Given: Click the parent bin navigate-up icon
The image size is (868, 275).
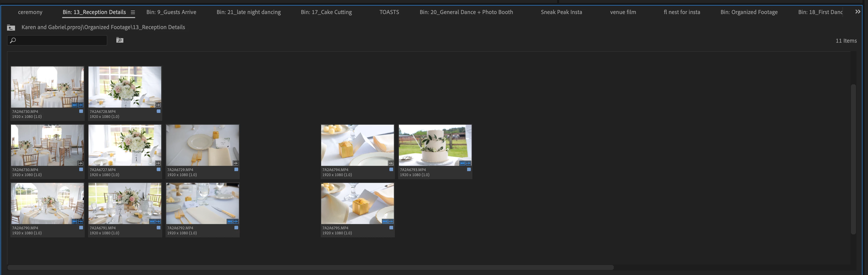Looking at the screenshot, I should (11, 28).
